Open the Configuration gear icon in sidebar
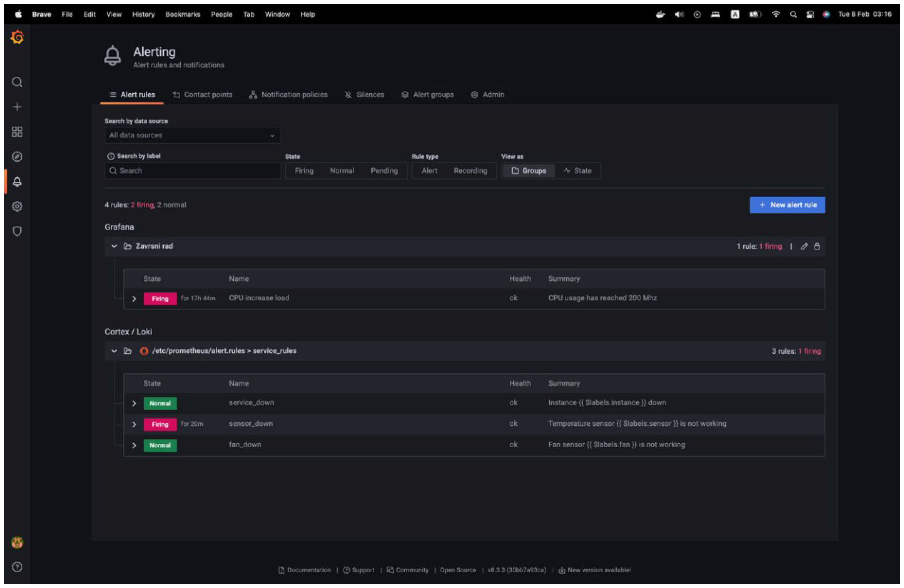Screen dimensions: 904x588 pos(17,207)
